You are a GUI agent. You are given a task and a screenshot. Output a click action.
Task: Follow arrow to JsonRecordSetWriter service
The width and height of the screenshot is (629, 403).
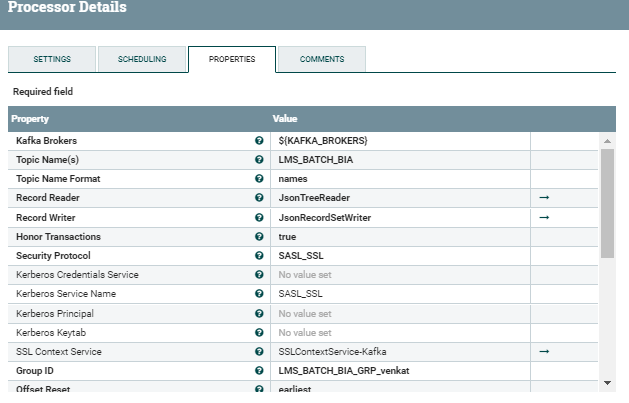[544, 218]
